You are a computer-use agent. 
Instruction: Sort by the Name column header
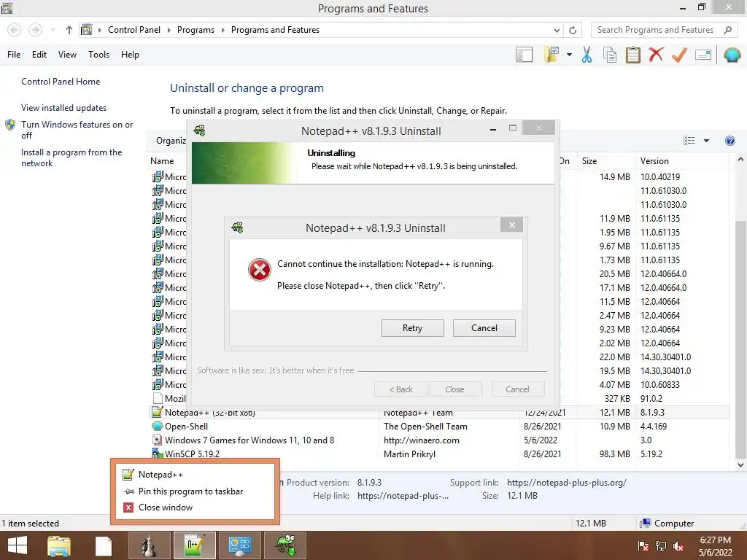pyautogui.click(x=162, y=161)
